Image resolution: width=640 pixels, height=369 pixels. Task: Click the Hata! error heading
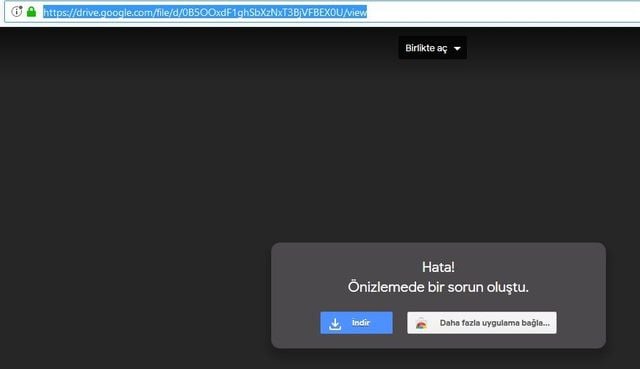[438, 267]
